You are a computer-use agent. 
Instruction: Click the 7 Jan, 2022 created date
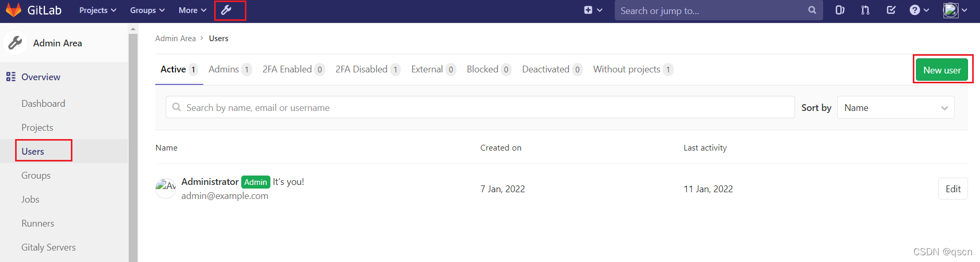[502, 189]
